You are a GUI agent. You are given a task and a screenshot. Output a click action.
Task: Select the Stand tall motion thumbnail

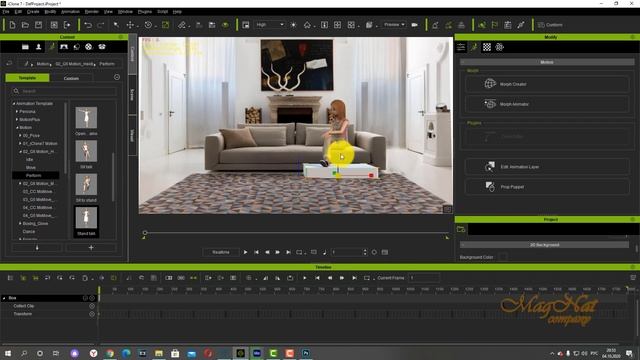point(86,218)
